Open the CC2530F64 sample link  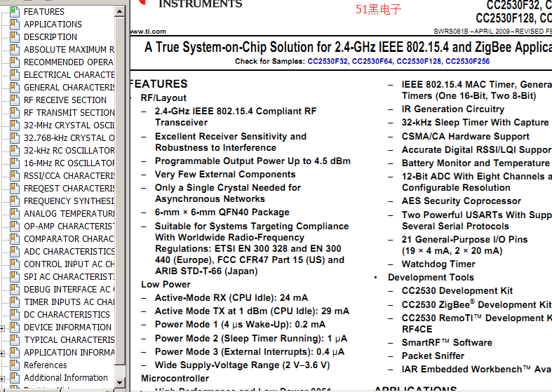point(372,62)
